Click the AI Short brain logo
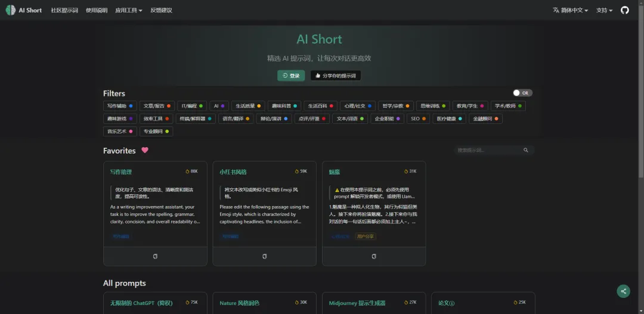 click(10, 10)
